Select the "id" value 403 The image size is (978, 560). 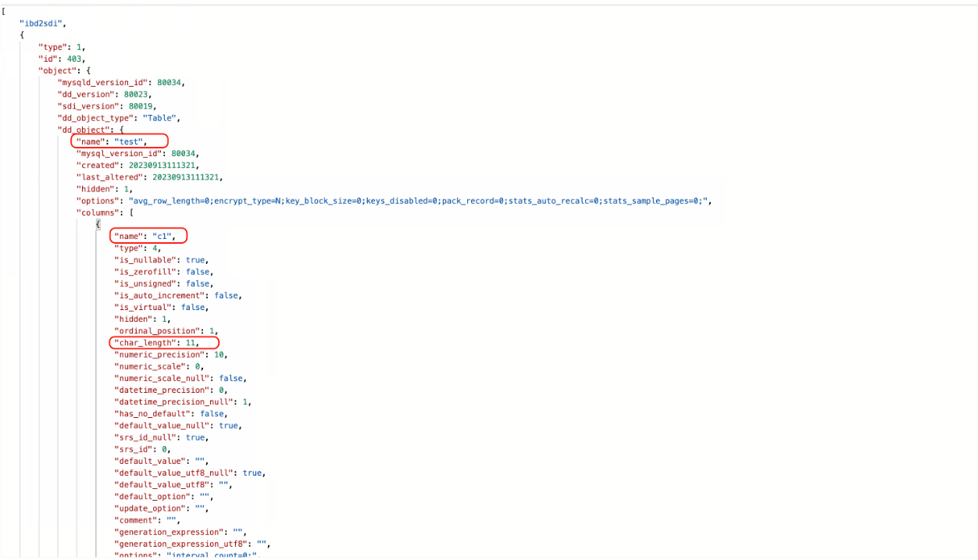76,59
